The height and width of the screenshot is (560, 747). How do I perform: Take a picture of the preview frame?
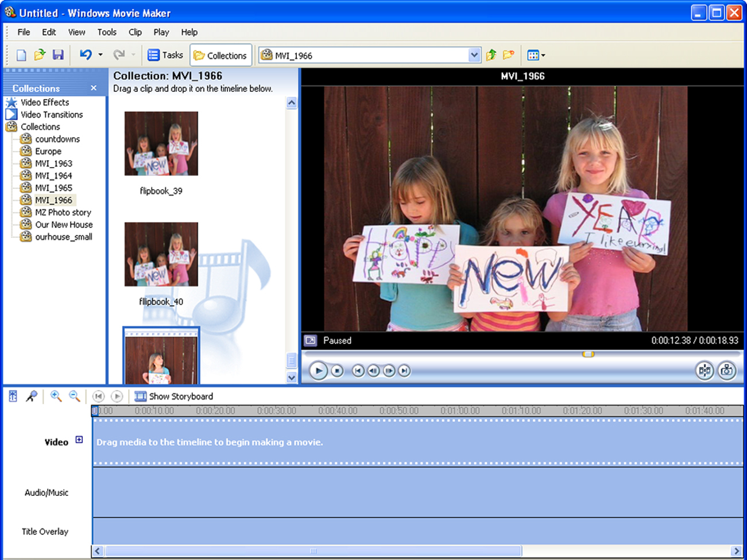click(727, 371)
